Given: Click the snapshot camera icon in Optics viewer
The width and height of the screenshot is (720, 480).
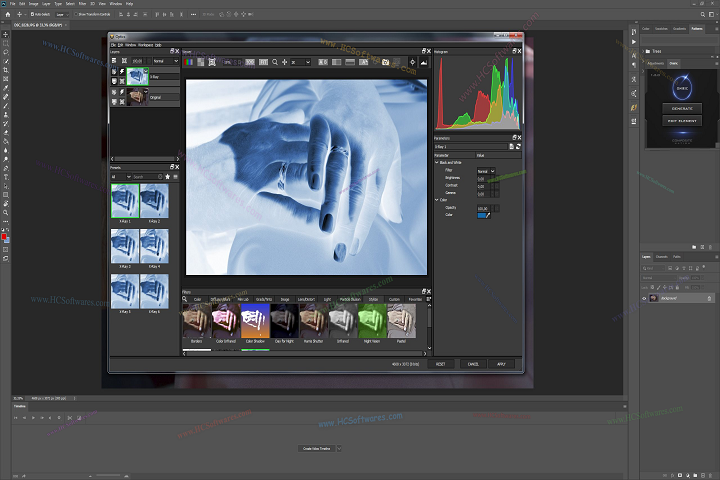Looking at the screenshot, I should pos(385,62).
